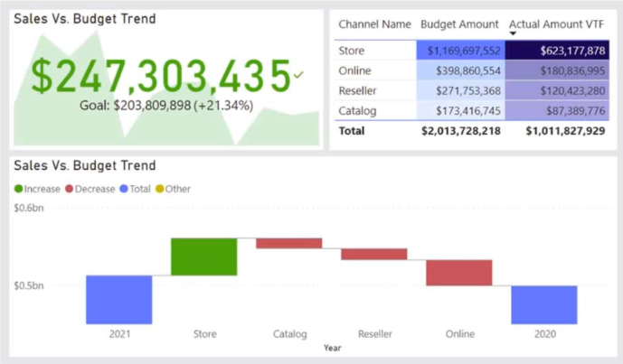The width and height of the screenshot is (623, 364).
Task: Select the green Store increase bar
Action: [x=203, y=257]
